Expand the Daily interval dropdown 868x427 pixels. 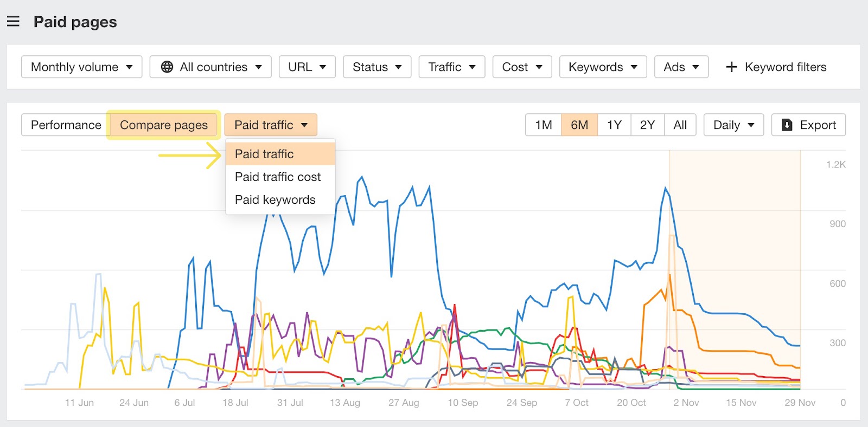pyautogui.click(x=733, y=125)
